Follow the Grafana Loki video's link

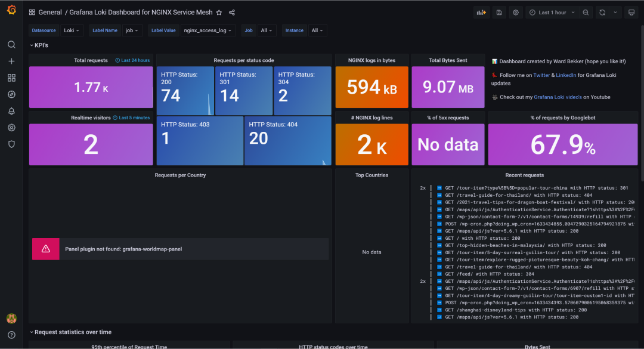tap(557, 97)
